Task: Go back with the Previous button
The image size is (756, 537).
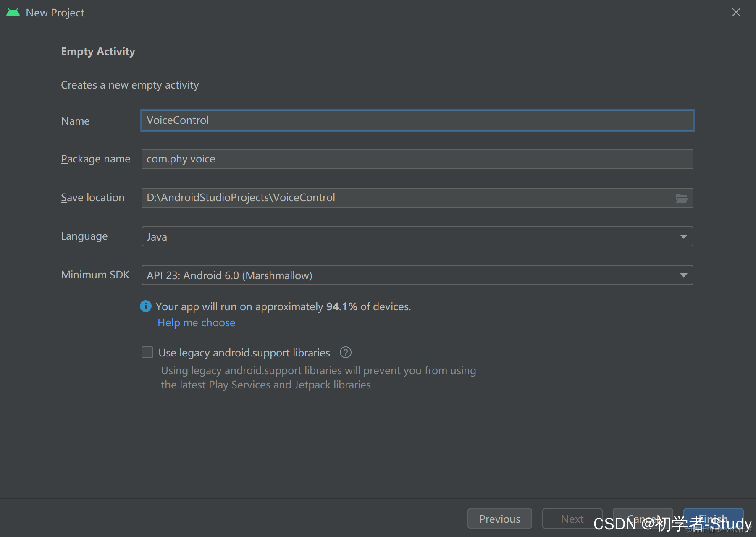Action: pos(499,519)
